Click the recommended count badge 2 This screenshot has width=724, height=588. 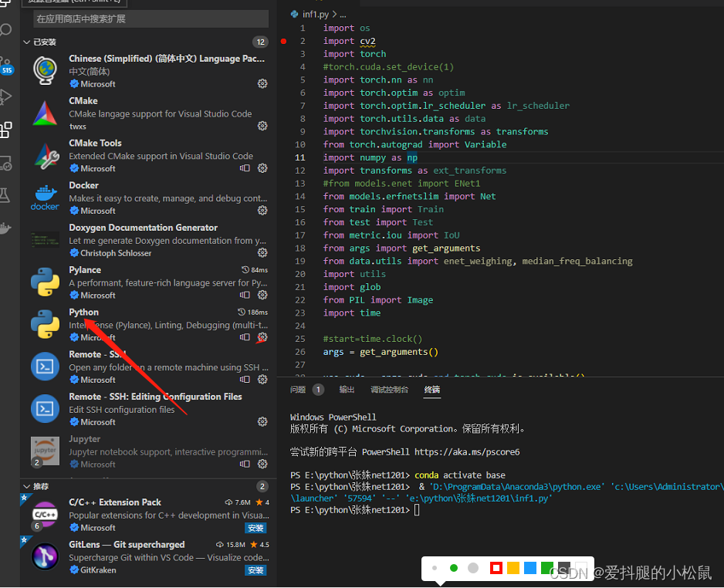262,486
